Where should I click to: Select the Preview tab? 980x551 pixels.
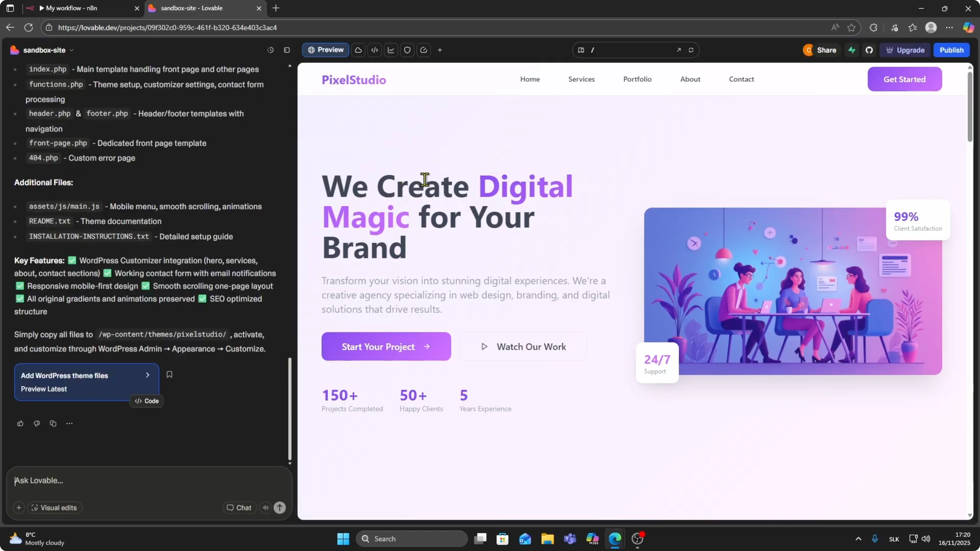(x=326, y=50)
